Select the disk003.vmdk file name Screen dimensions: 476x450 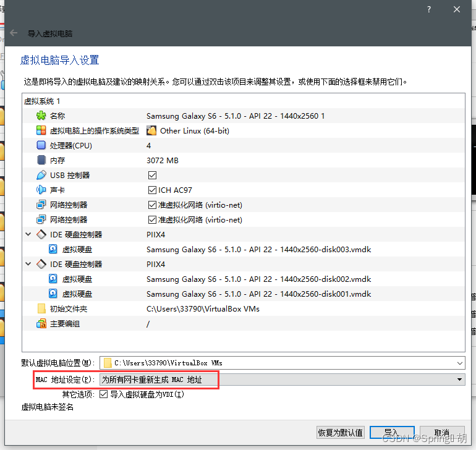258,250
